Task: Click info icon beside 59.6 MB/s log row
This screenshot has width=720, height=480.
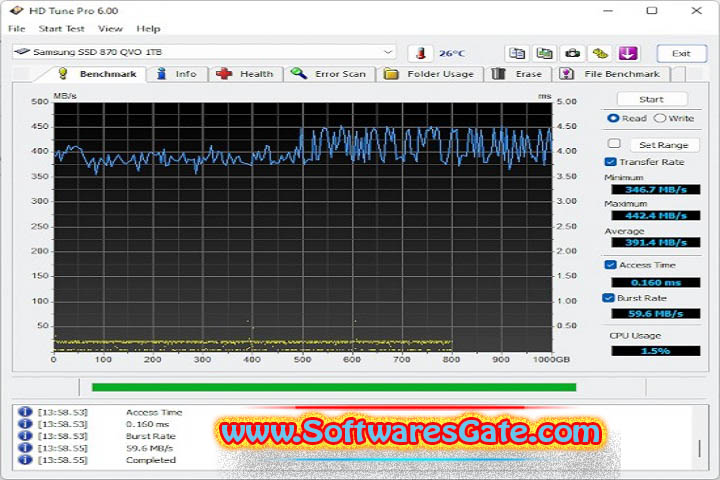Action: (25, 447)
